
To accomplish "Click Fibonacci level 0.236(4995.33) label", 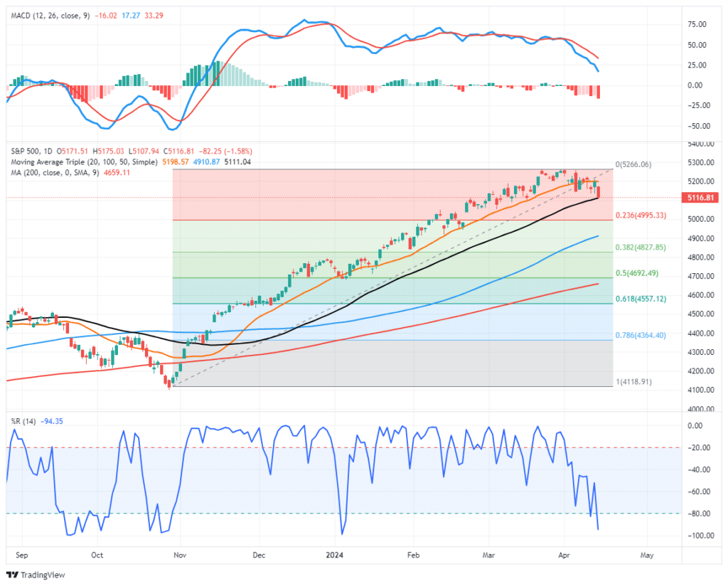I will 641,215.
